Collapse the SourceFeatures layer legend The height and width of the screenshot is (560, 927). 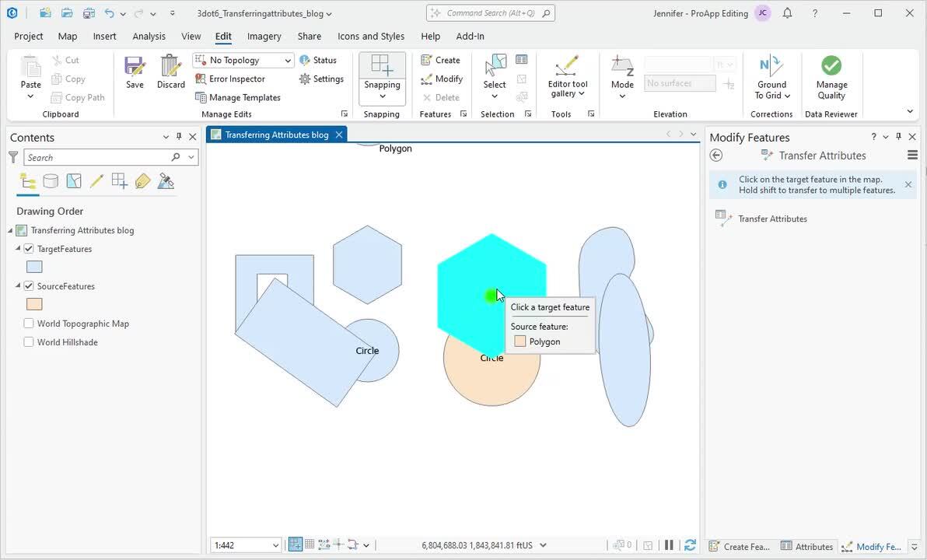19,286
